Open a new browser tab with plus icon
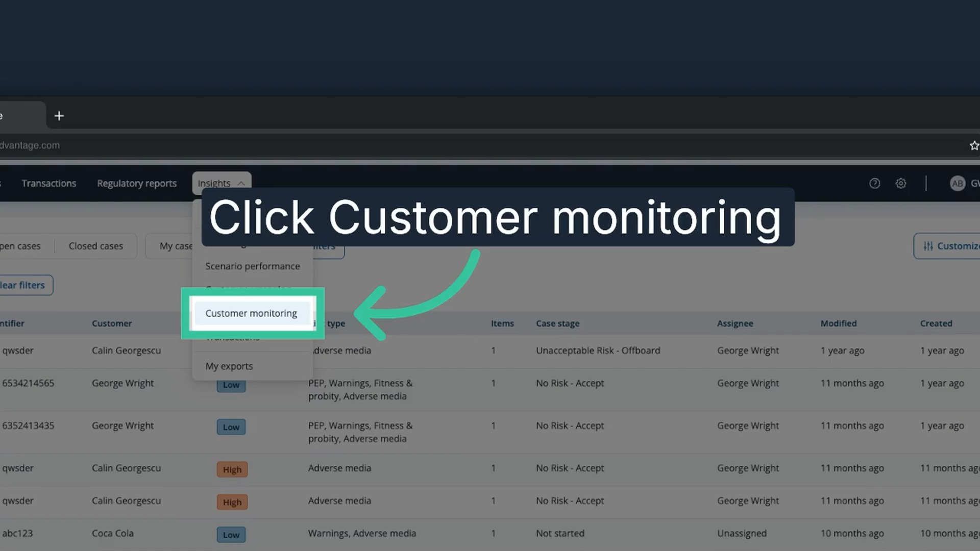 (x=59, y=116)
